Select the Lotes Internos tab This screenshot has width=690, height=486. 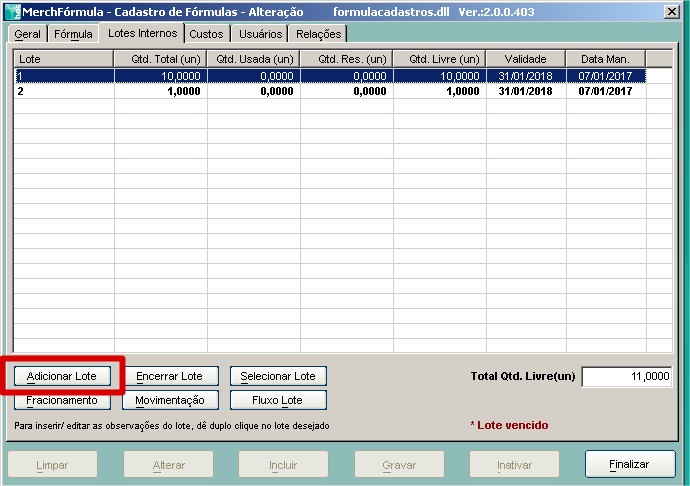tap(142, 33)
